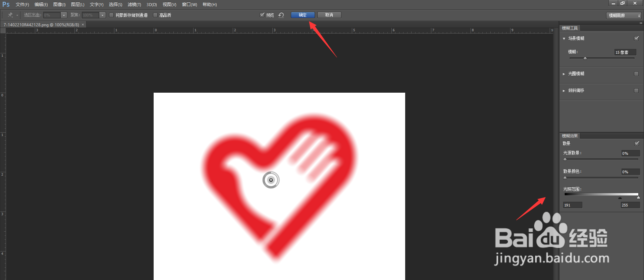Enable the 高品质 checkbox
The height and width of the screenshot is (280, 644).
click(155, 15)
